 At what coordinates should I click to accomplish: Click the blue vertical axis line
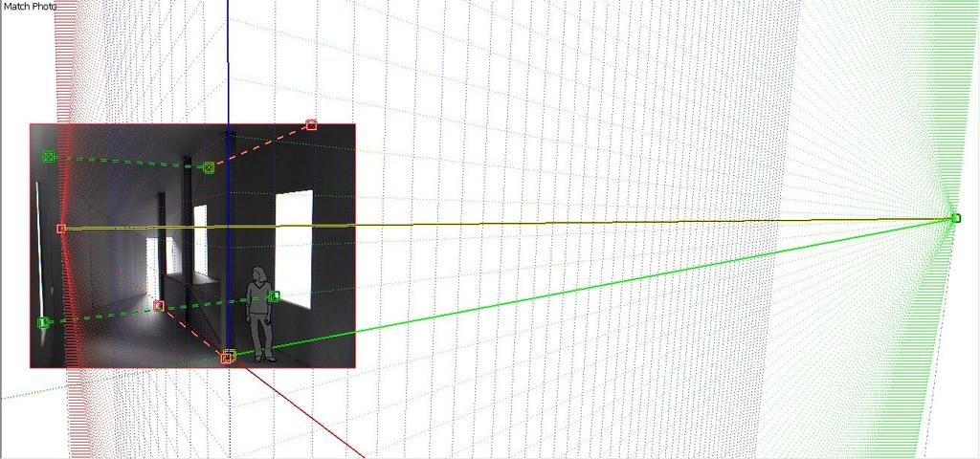pyautogui.click(x=228, y=175)
